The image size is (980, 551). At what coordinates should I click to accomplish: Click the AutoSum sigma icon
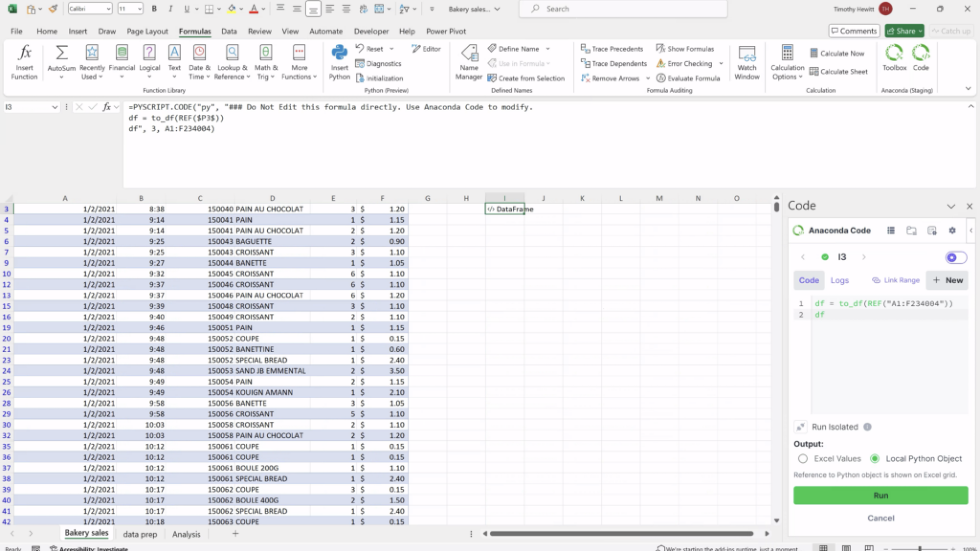[x=61, y=53]
